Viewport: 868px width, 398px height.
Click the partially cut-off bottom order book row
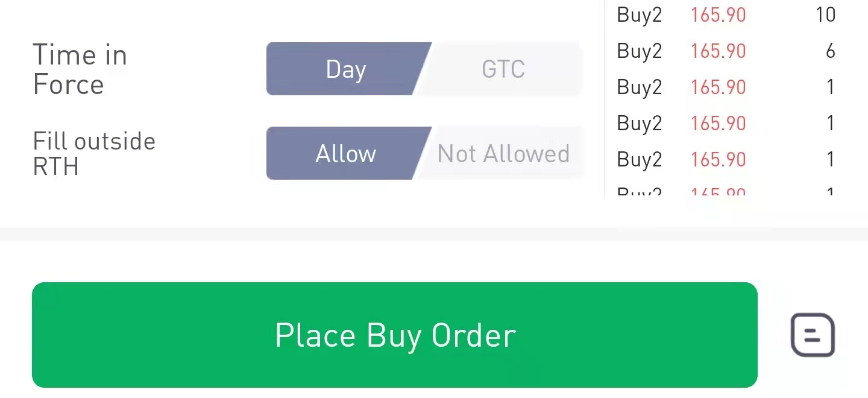click(x=723, y=192)
